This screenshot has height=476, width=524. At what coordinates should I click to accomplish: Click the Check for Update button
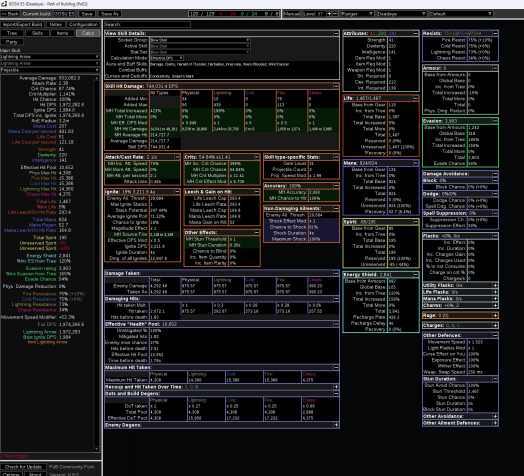23,467
